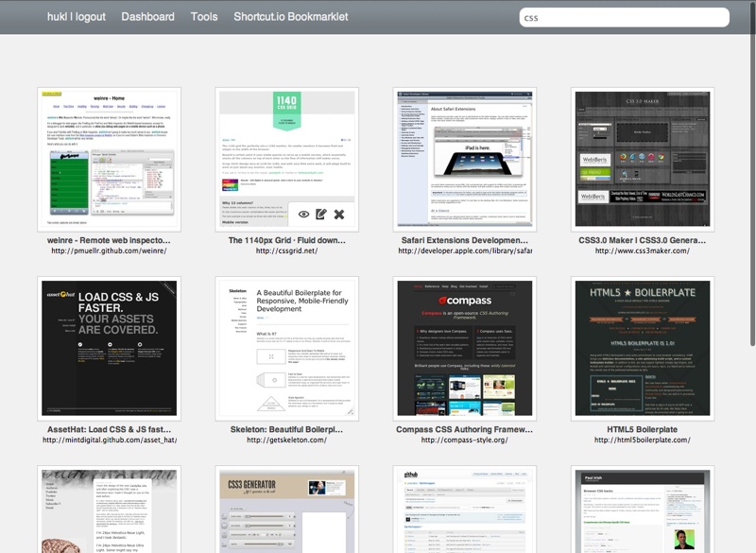Click URL http://getskeleton.com/

coord(287,440)
